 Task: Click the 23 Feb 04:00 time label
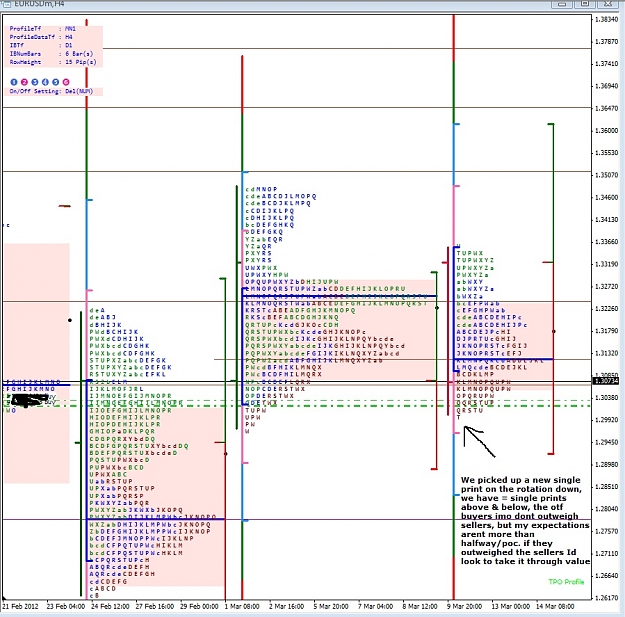click(x=65, y=607)
